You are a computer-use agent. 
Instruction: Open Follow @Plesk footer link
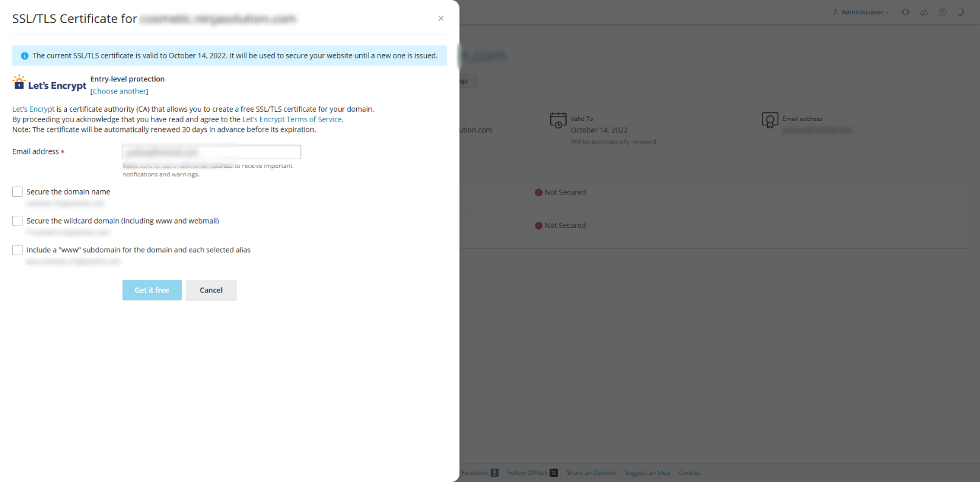tap(533, 473)
